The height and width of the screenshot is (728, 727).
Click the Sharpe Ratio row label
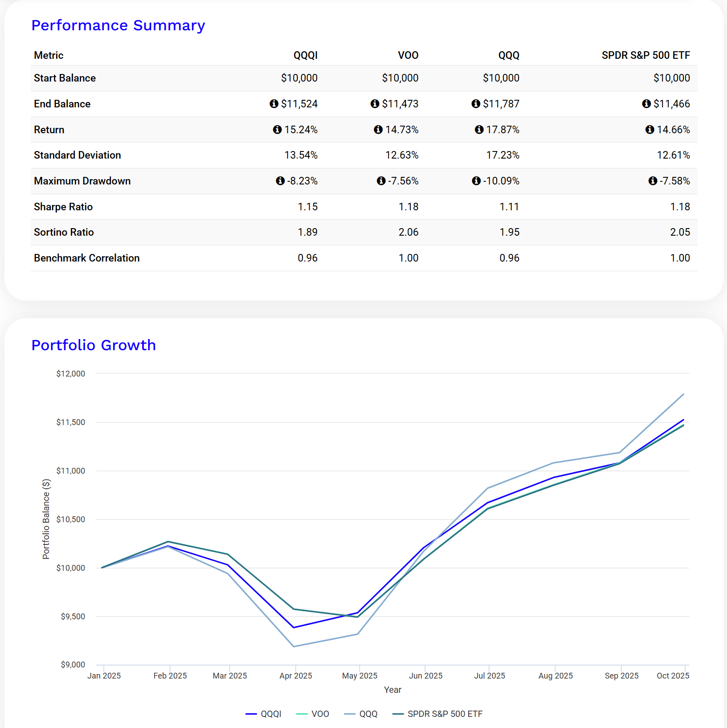point(63,207)
